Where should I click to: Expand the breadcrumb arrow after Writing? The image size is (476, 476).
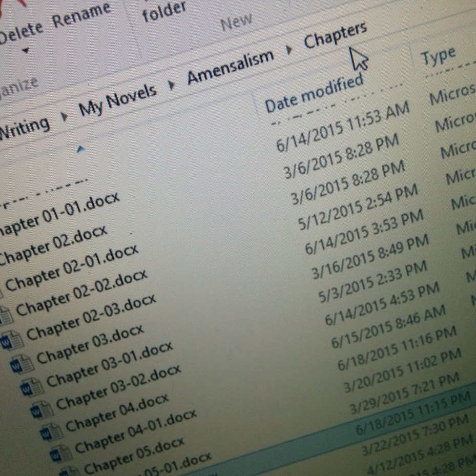tap(64, 116)
